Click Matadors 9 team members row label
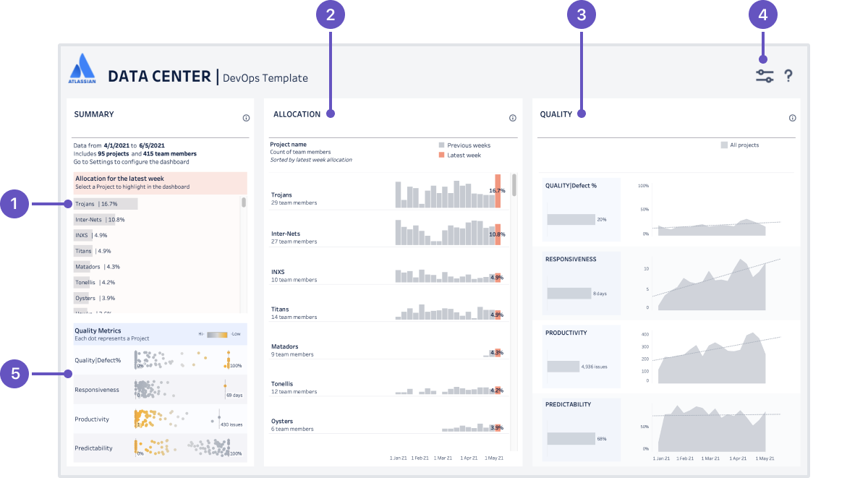Image resolution: width=868 pixels, height=478 pixels. click(x=293, y=350)
